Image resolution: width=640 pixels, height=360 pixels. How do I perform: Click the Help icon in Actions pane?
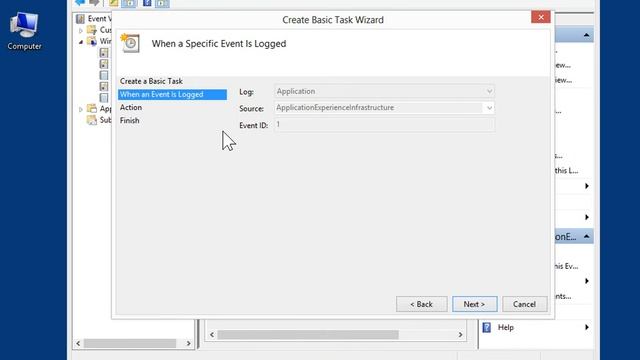click(487, 327)
